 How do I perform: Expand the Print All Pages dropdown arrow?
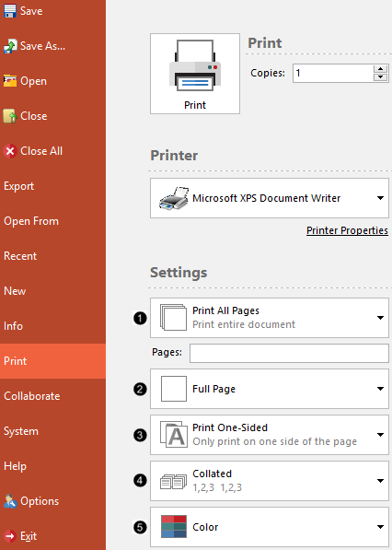click(380, 318)
